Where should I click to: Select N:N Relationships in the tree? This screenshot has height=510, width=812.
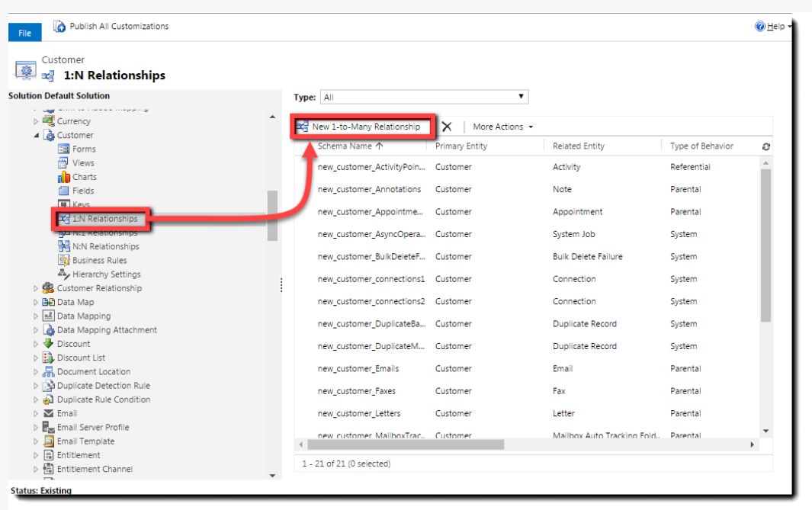(x=105, y=246)
